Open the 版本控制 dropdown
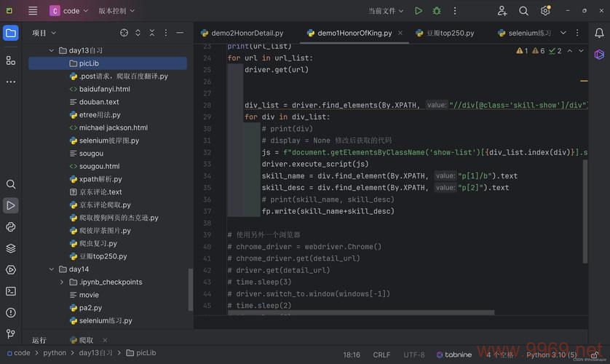Viewport: 610px width, 364px height. (x=116, y=11)
